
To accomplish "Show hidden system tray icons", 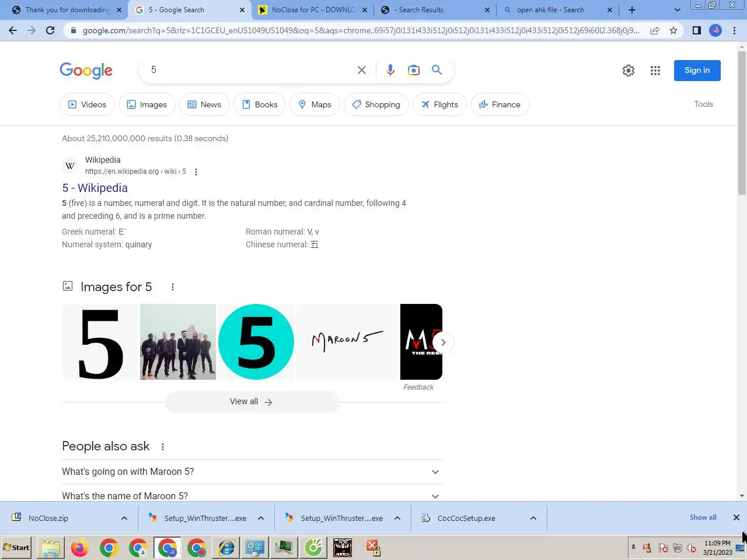I will click(x=633, y=547).
